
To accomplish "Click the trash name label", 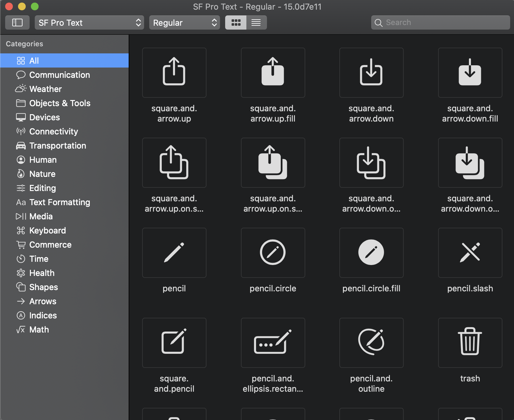I will point(470,379).
